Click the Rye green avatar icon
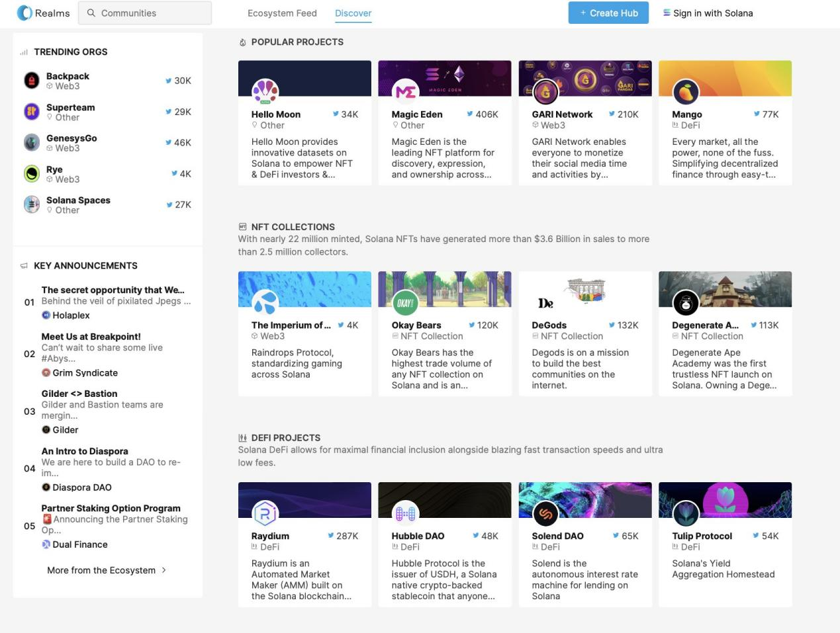Image resolution: width=840 pixels, height=633 pixels. click(x=32, y=174)
